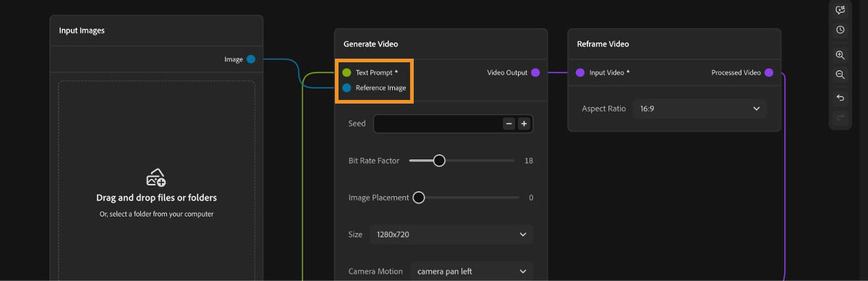Select the Input Images node header

[156, 30]
